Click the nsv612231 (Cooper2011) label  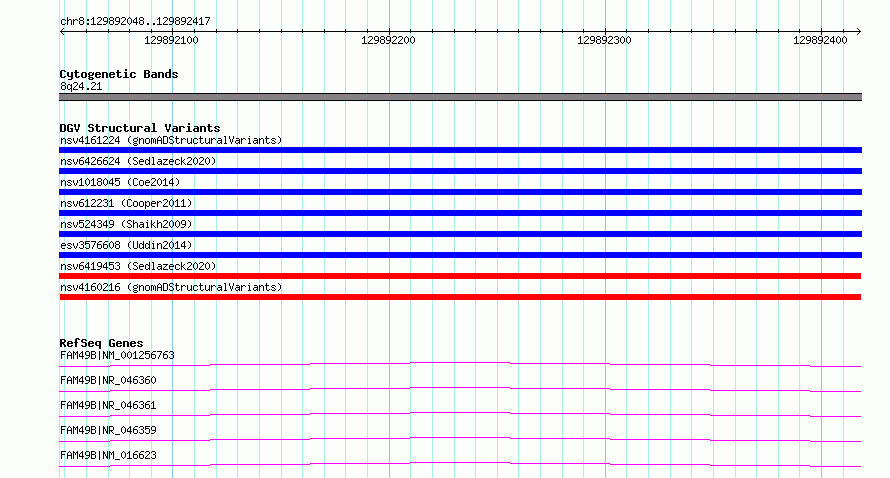126,203
